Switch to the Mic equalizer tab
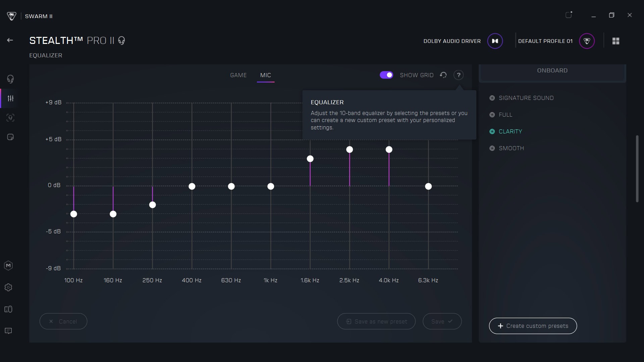Screen dimensions: 644x362 click(x=266, y=75)
